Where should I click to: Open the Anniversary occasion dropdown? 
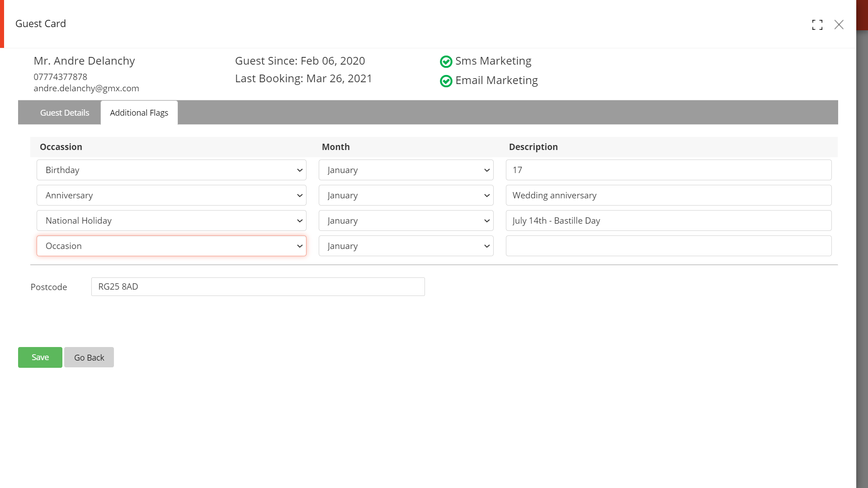171,195
